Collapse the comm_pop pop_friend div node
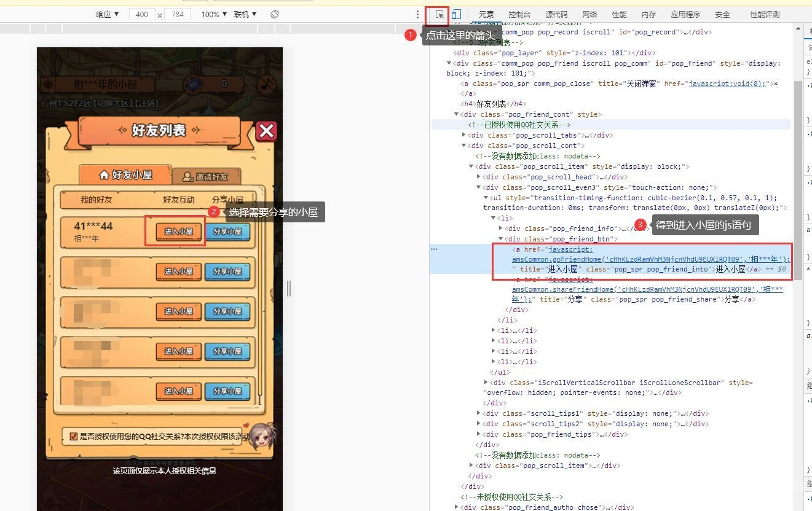Screen dimensions: 812x511 click(449, 63)
